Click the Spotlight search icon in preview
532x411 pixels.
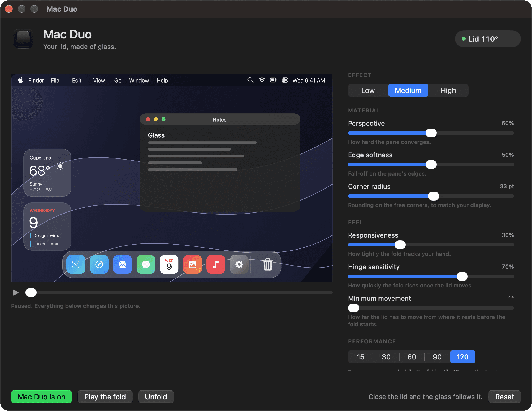pyautogui.click(x=250, y=80)
